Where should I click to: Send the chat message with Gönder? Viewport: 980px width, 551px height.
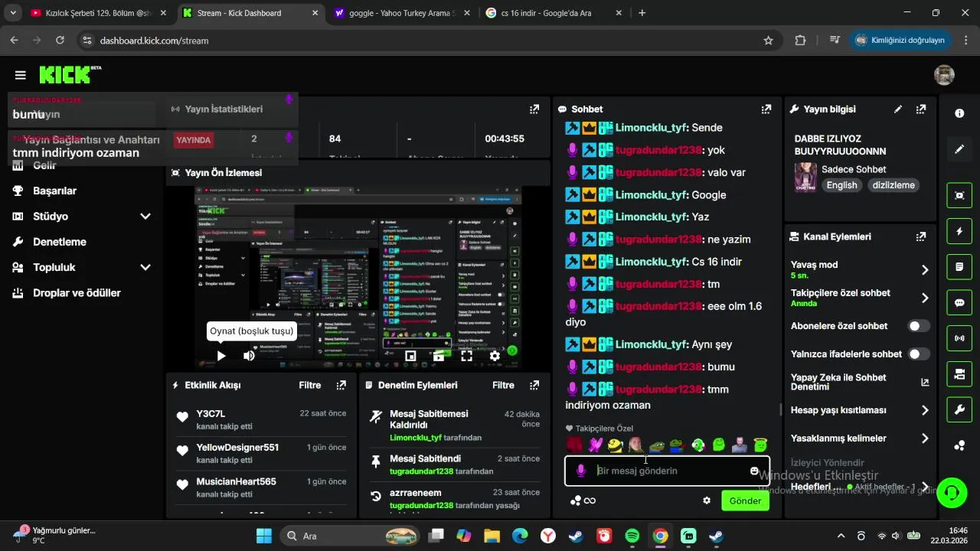pyautogui.click(x=745, y=500)
